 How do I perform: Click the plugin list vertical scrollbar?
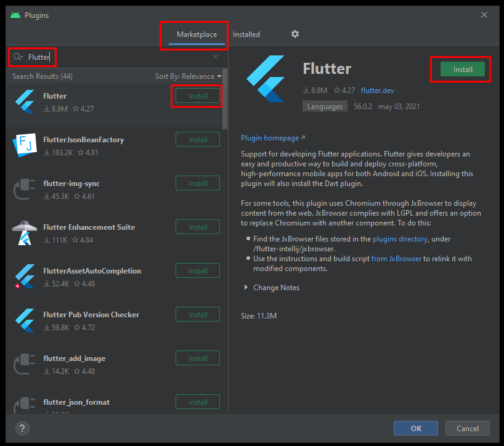[x=225, y=100]
